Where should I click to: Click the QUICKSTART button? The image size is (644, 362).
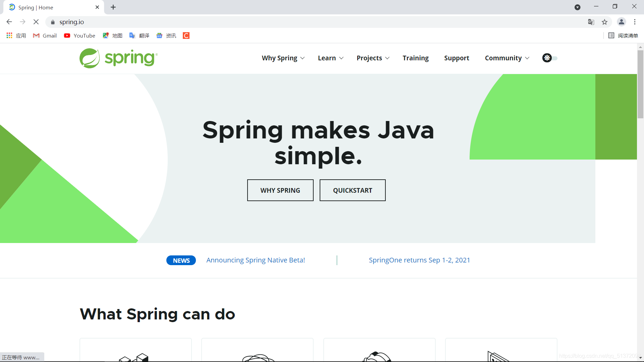point(353,190)
